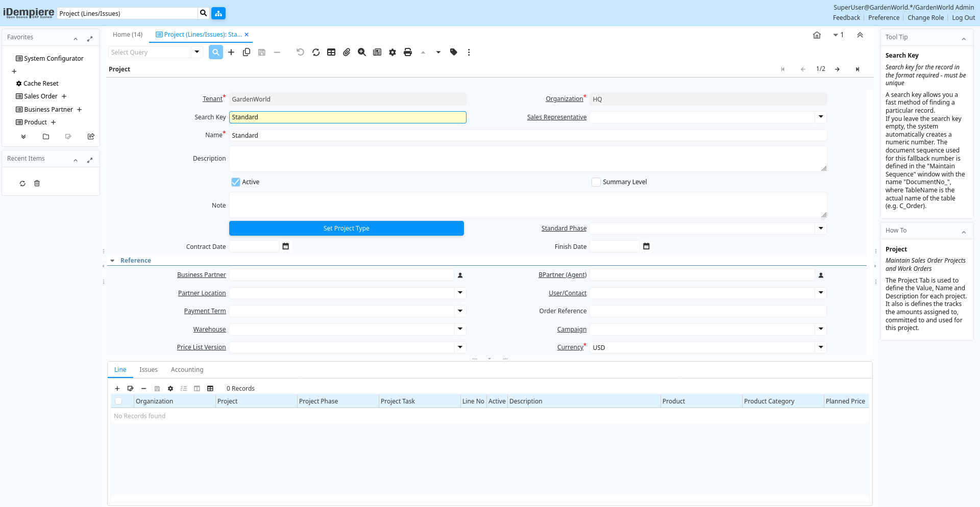Screen dimensions: 980x507
Task: Click the Copy Record toolbar icon
Action: (247, 52)
